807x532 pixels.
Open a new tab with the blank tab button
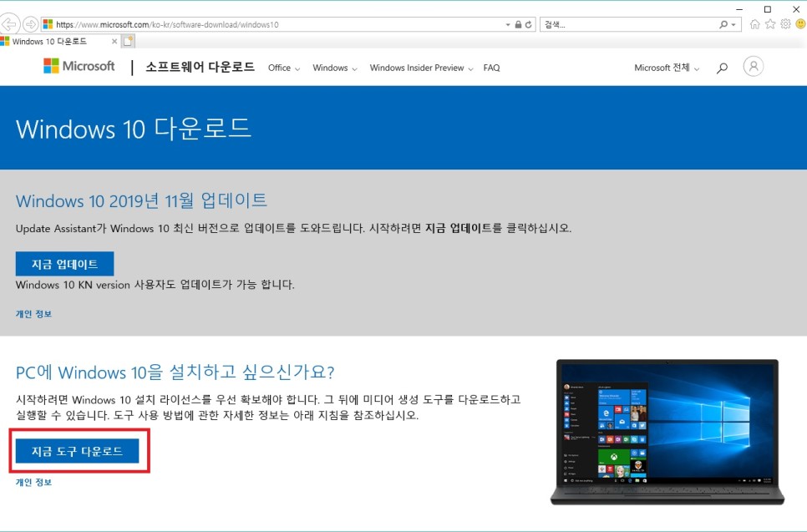pyautogui.click(x=128, y=41)
